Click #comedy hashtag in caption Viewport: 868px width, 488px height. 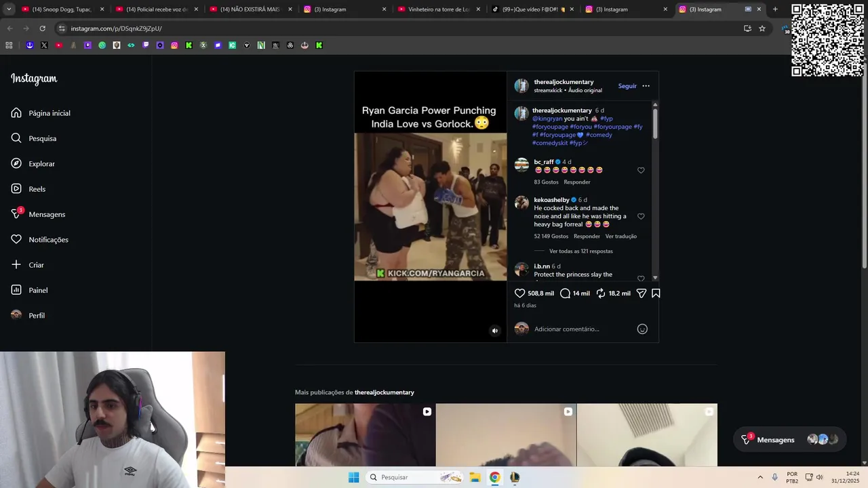tap(599, 135)
